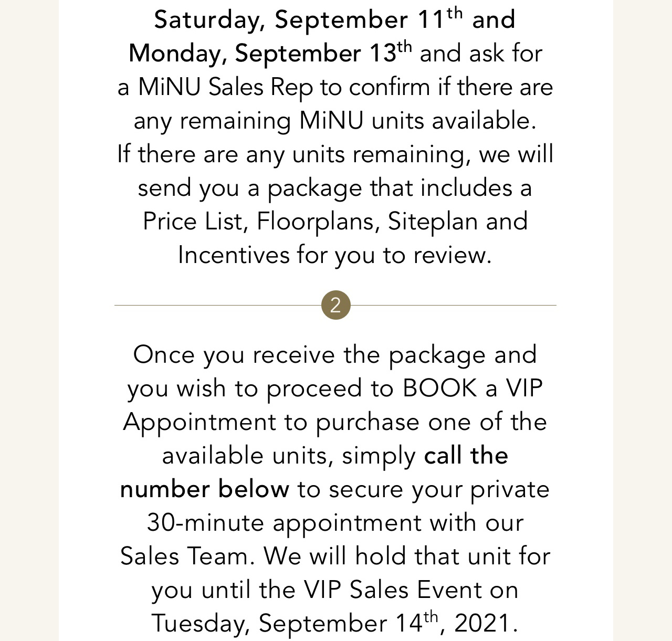Screen dimensions: 672x641
Task: Click the word 'BOOK' in step two
Action: click(440, 388)
